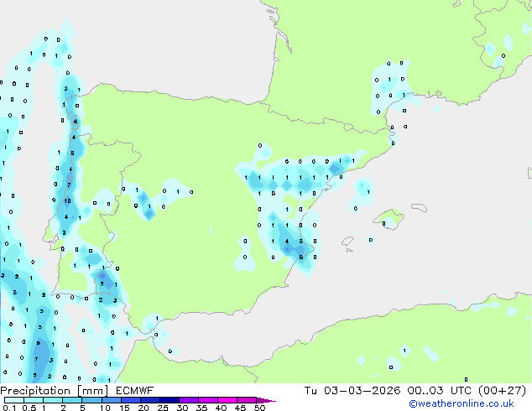Click the '10' precipitation value off Portugal's coast
The height and width of the screenshot is (411, 532).
tap(67, 200)
